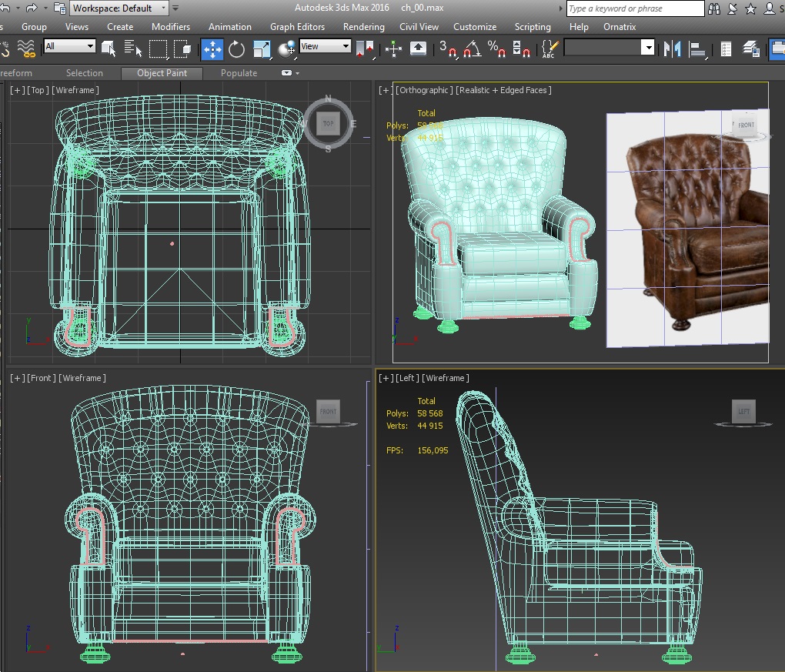Click the Wireframe label in Top viewport
Image resolution: width=785 pixels, height=672 pixels.
(x=75, y=90)
